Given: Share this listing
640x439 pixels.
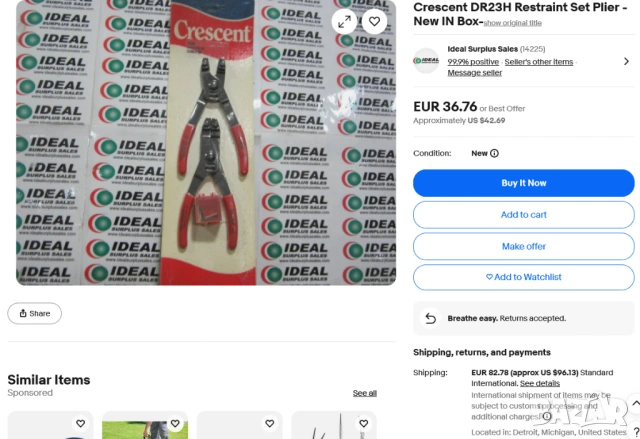Looking at the screenshot, I should point(35,313).
